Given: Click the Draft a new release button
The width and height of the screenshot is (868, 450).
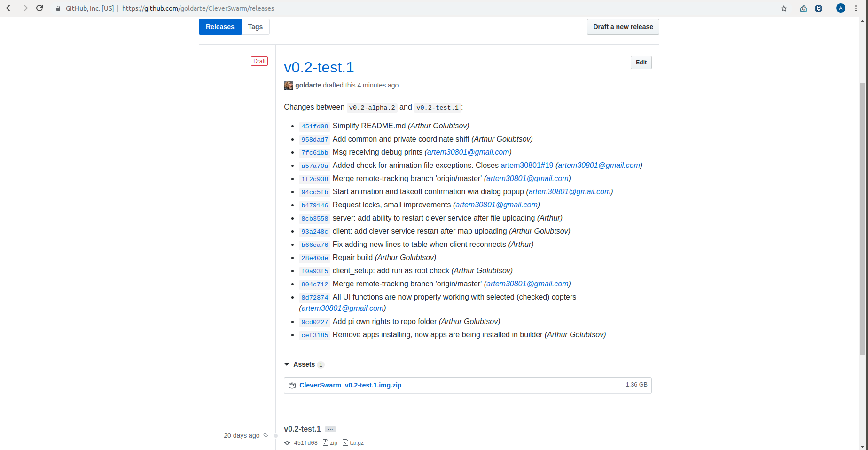Looking at the screenshot, I should (623, 27).
